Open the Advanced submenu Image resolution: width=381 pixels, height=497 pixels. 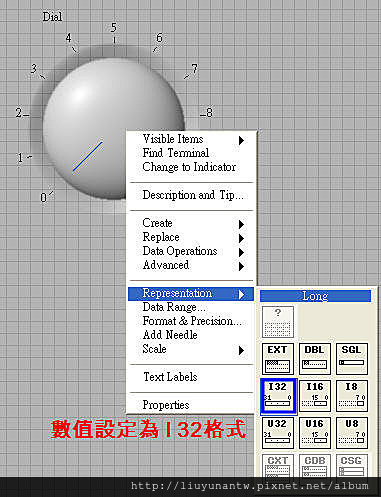coord(191,265)
